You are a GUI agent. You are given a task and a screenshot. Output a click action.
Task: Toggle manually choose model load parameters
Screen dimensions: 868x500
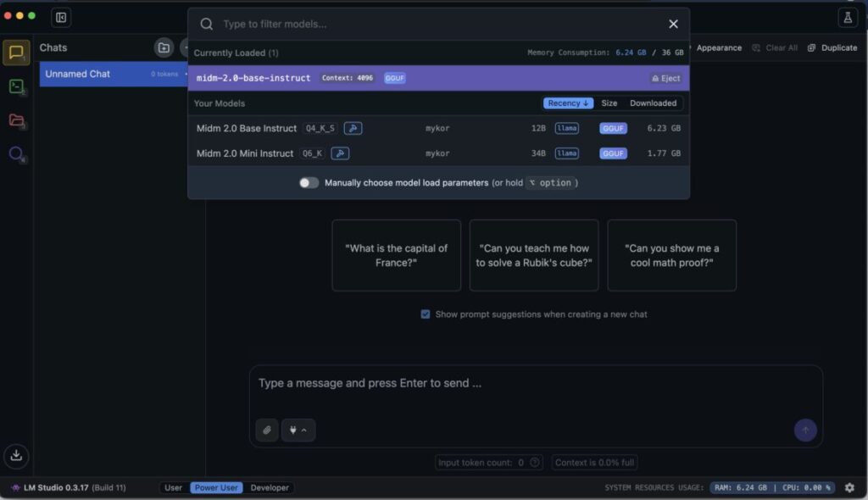coord(309,183)
